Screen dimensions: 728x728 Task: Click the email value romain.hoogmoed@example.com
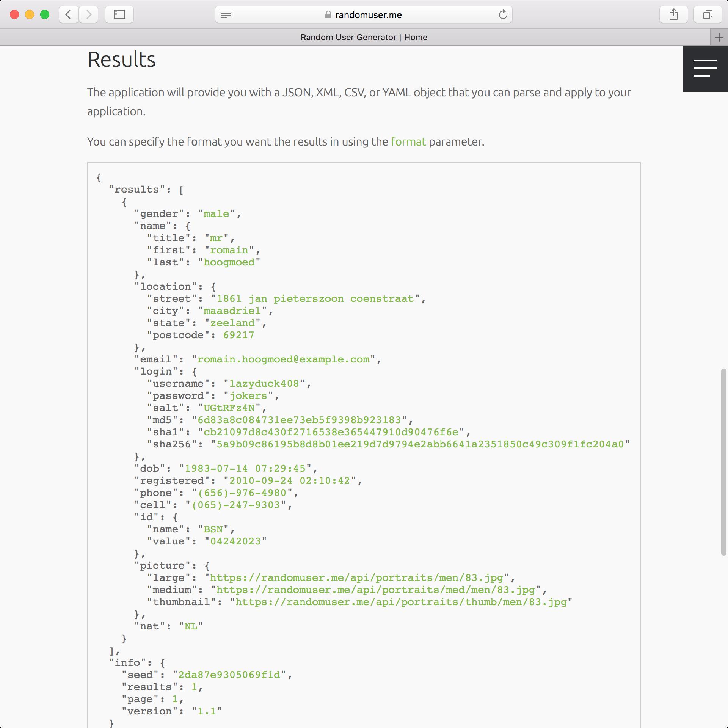click(283, 359)
